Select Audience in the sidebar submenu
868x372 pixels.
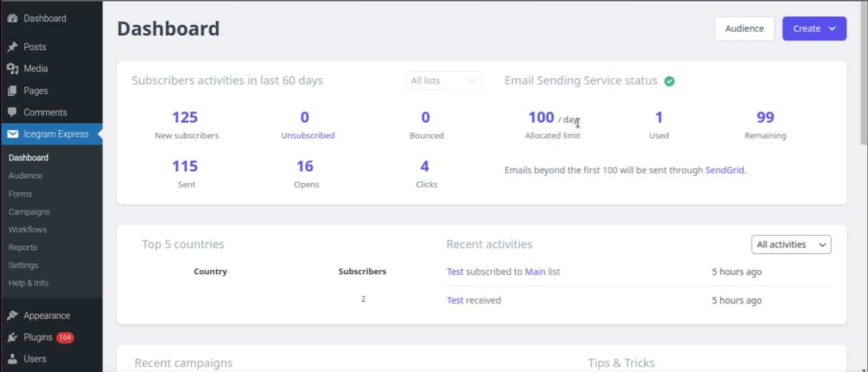click(25, 176)
